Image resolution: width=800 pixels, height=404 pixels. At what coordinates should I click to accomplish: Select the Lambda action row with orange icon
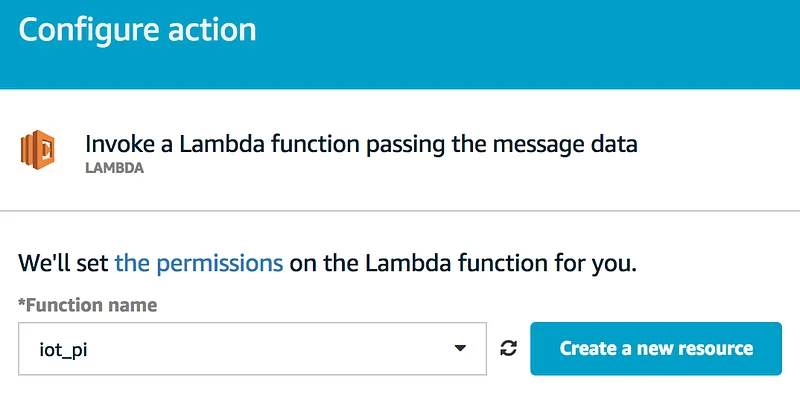(x=400, y=150)
